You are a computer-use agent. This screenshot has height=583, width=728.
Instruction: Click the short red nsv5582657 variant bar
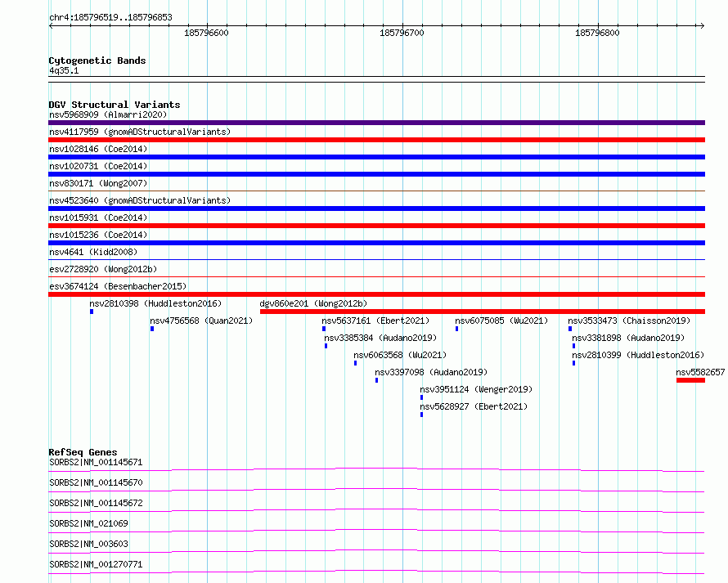[691, 380]
